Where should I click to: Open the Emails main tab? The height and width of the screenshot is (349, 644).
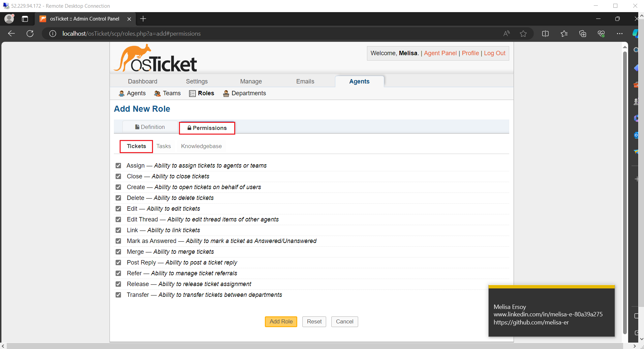305,81
